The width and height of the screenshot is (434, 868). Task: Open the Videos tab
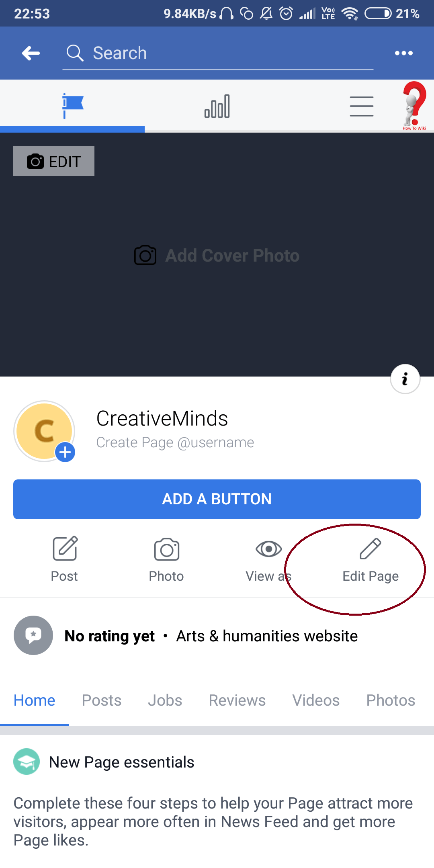[x=316, y=700]
